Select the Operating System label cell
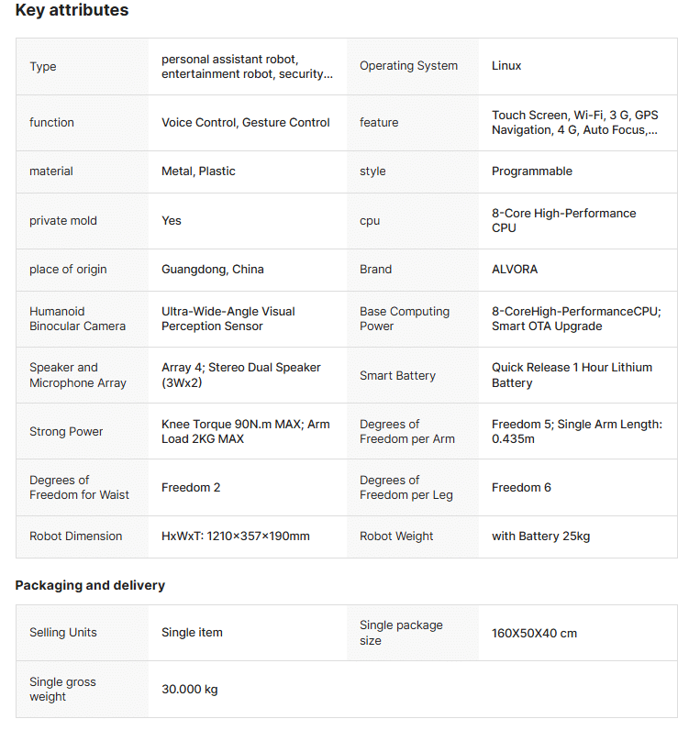This screenshot has height=730, width=700. [408, 66]
